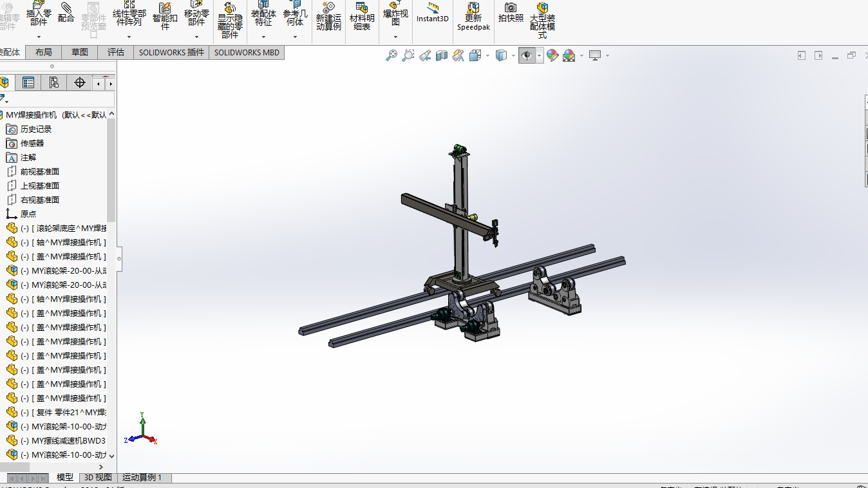Click the Apply Scene icon
868x488 pixels.
(x=569, y=55)
